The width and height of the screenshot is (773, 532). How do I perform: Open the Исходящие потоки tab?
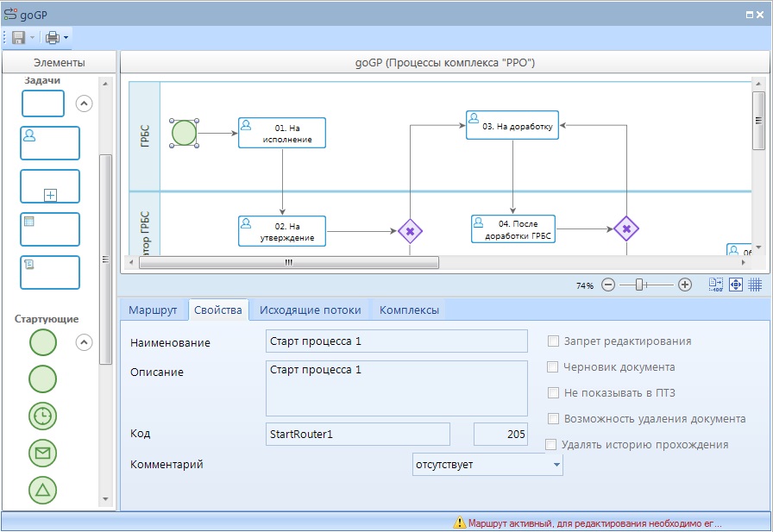click(x=310, y=310)
